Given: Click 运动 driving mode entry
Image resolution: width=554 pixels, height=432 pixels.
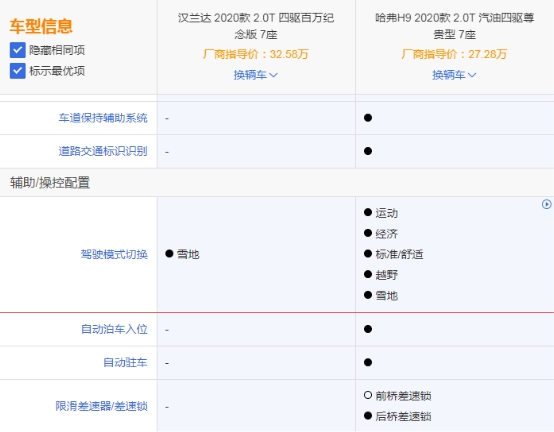Looking at the screenshot, I should 387,213.
